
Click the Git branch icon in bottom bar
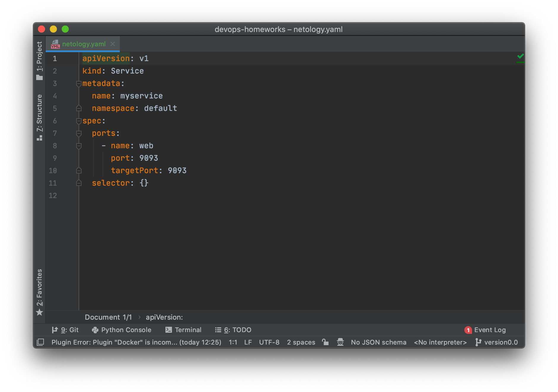pos(55,330)
